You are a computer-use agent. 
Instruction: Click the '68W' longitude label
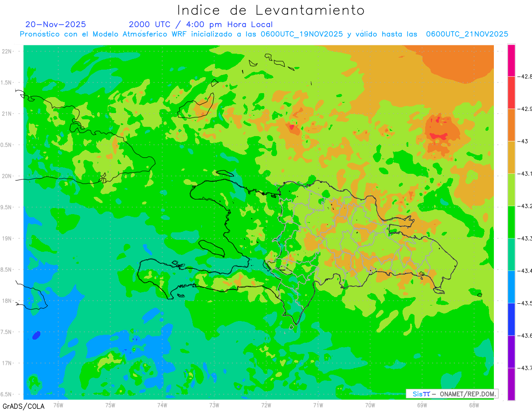click(x=474, y=405)
